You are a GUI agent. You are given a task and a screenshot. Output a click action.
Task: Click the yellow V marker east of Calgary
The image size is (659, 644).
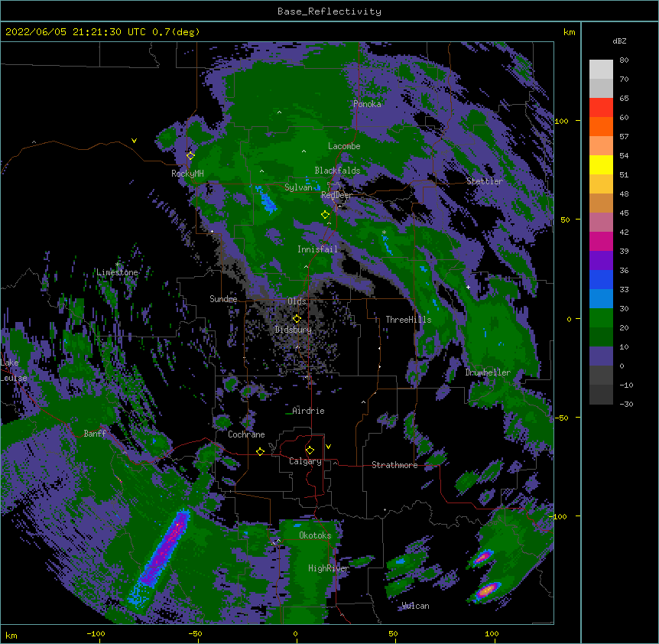click(328, 447)
